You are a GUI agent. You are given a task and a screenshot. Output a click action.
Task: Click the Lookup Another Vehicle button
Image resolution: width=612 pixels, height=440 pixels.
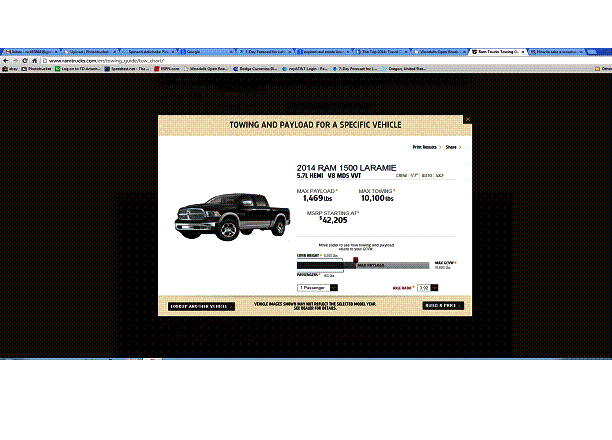point(201,306)
